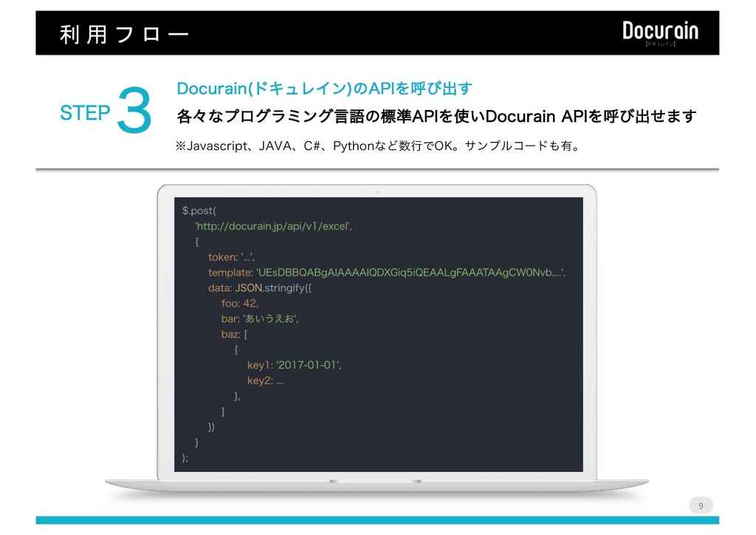Click the key2: ... code line
This screenshot has height=535, width=756.
click(x=265, y=381)
